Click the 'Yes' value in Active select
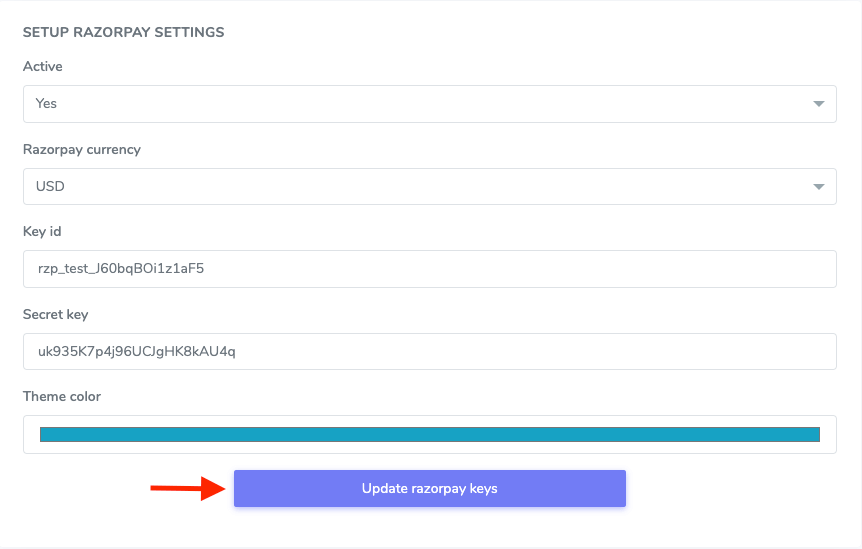This screenshot has width=862, height=549. coord(46,103)
